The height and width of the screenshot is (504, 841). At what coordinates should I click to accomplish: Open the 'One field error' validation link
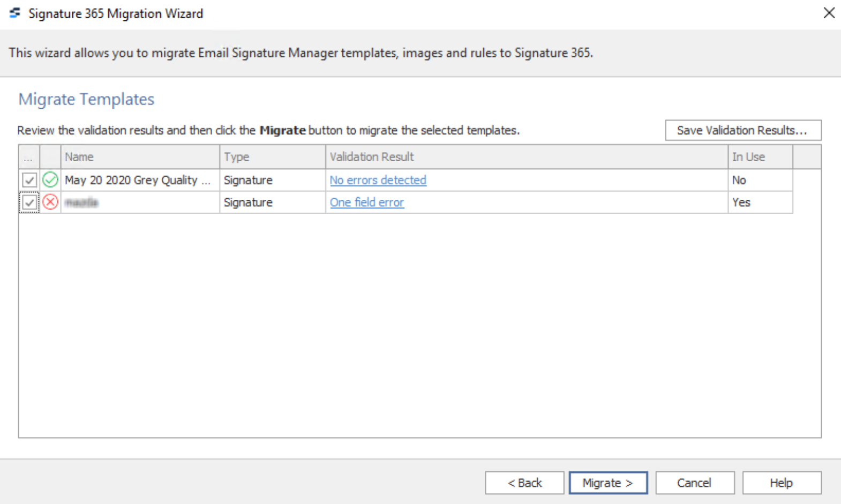pyautogui.click(x=366, y=202)
